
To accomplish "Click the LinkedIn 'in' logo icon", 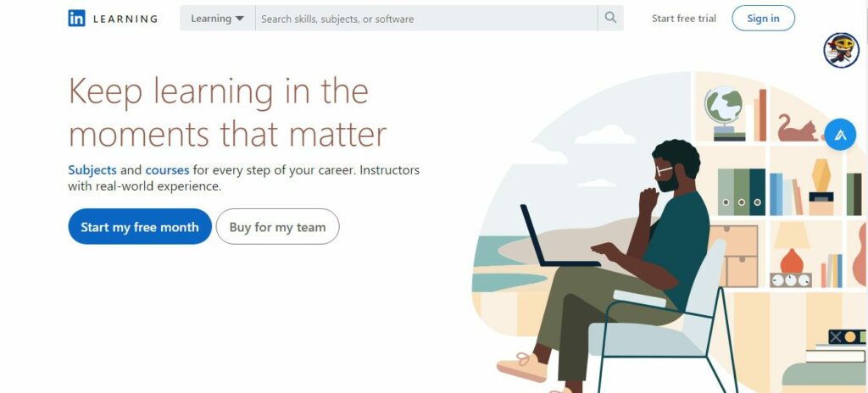I will [x=76, y=19].
